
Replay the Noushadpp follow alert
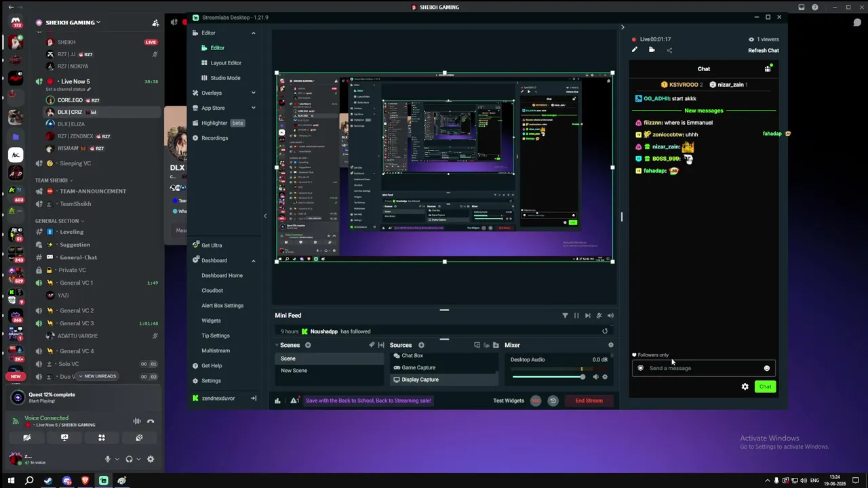pyautogui.click(x=605, y=331)
